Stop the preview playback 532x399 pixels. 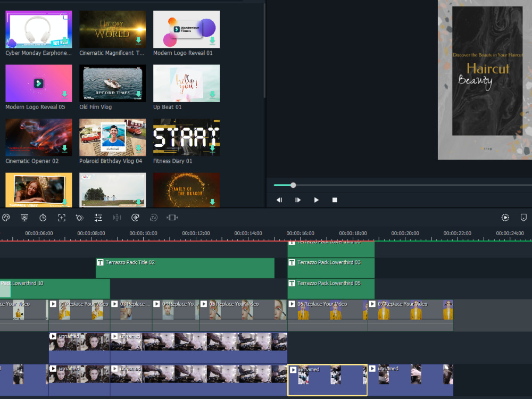pyautogui.click(x=335, y=200)
